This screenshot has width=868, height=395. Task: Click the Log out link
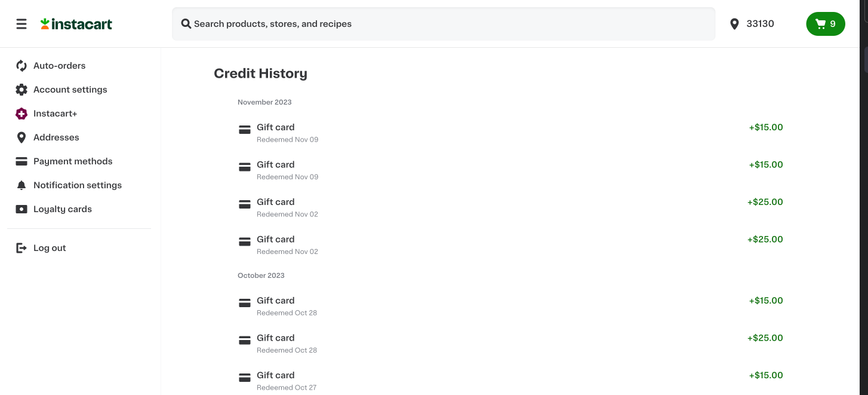click(50, 248)
